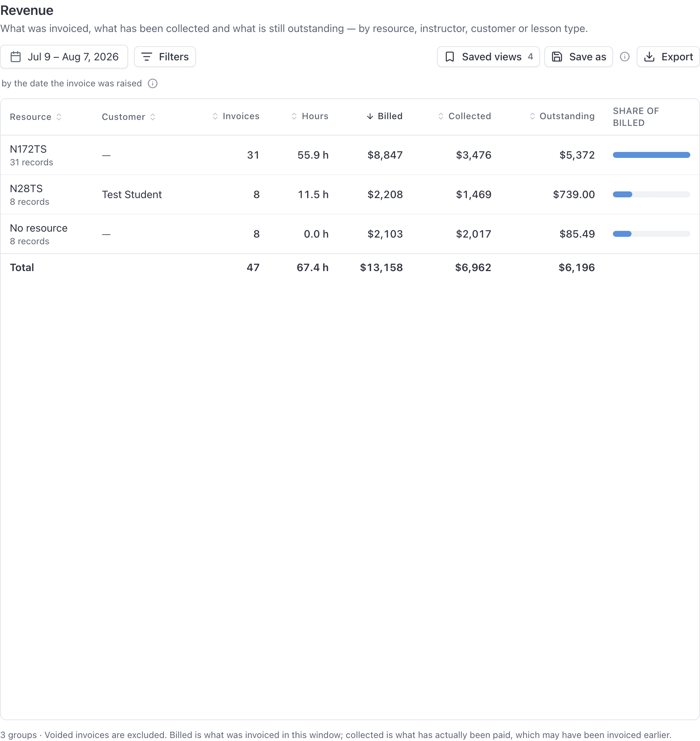700x741 pixels.
Task: Export the revenue report
Action: pyautogui.click(x=668, y=57)
